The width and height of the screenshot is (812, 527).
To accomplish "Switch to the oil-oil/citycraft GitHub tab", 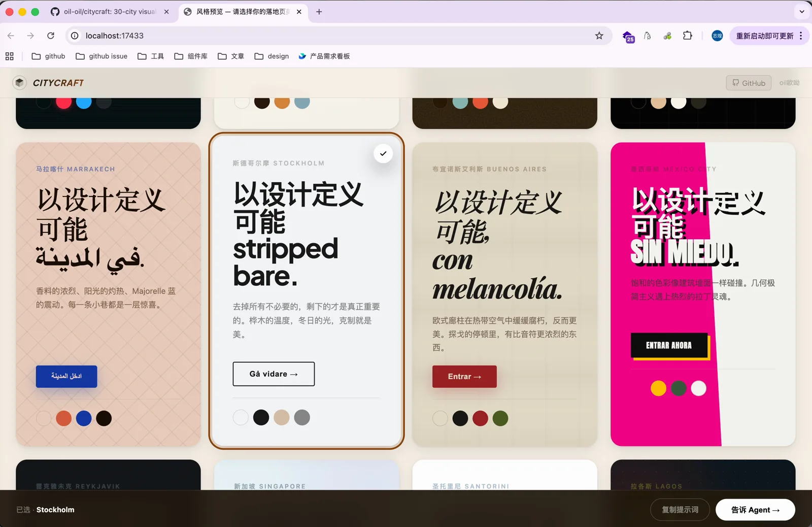I will click(109, 12).
